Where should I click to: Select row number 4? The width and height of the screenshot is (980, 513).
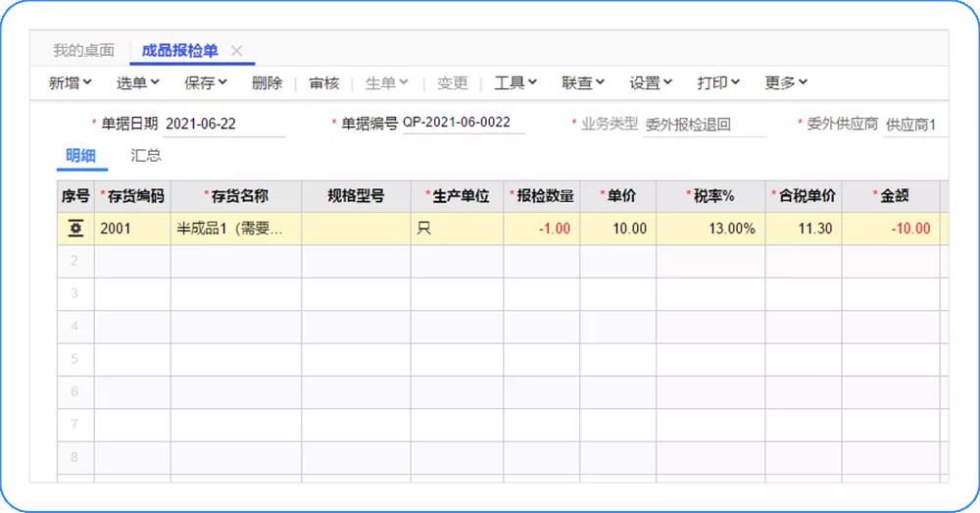[x=75, y=327]
